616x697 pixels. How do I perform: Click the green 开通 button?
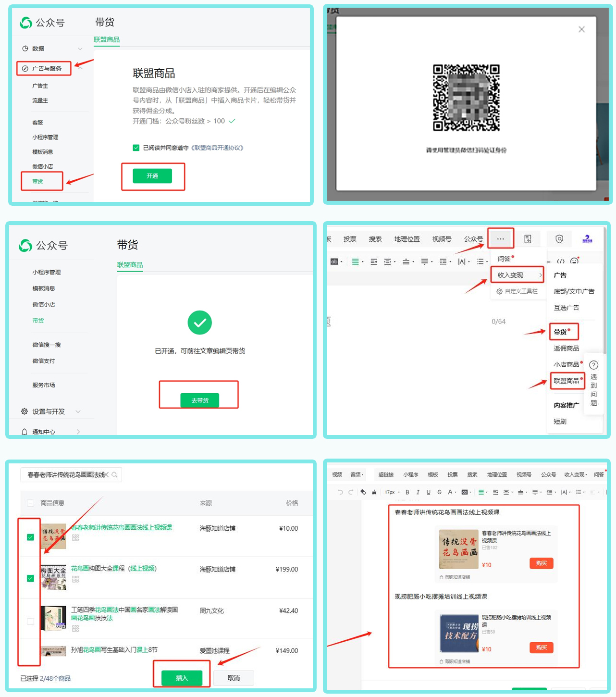click(x=152, y=176)
